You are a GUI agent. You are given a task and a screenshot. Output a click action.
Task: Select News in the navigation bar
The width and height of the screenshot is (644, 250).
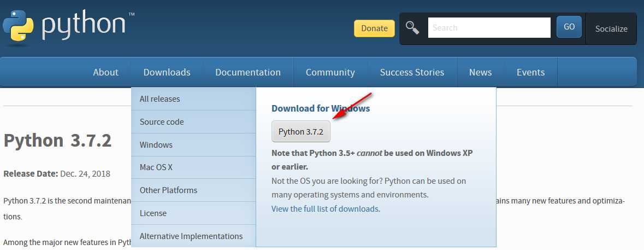point(480,72)
